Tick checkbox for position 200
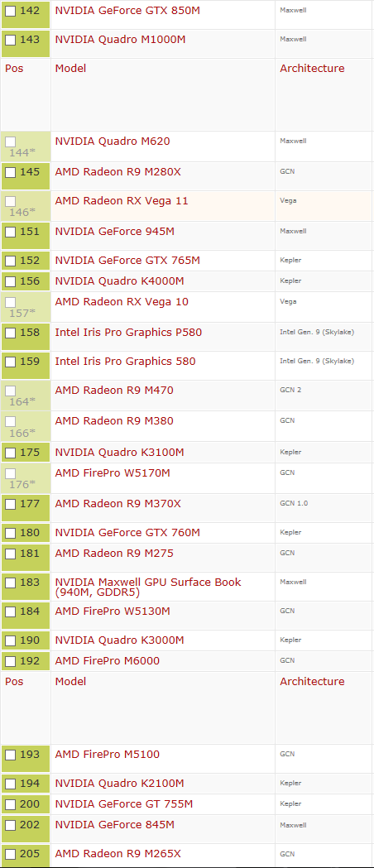The height and width of the screenshot is (868, 374). tap(11, 804)
